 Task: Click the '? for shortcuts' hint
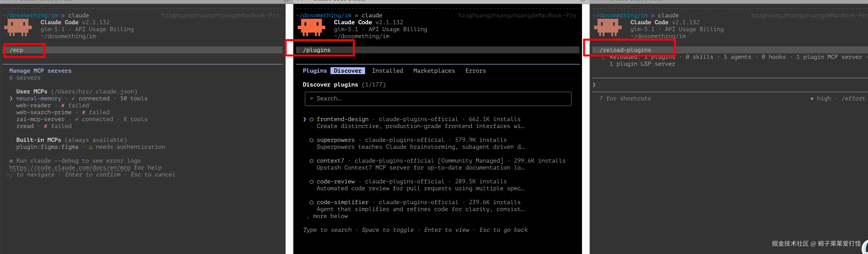625,99
